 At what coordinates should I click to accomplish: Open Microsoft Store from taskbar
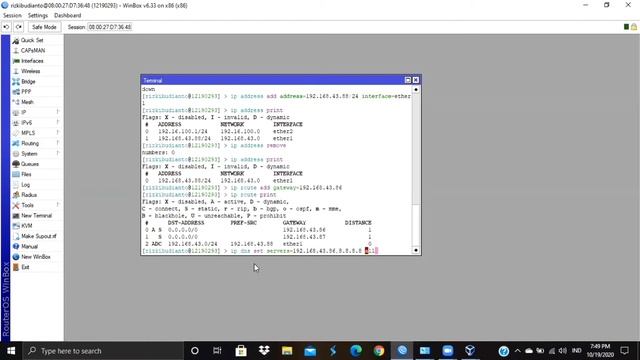click(241, 351)
